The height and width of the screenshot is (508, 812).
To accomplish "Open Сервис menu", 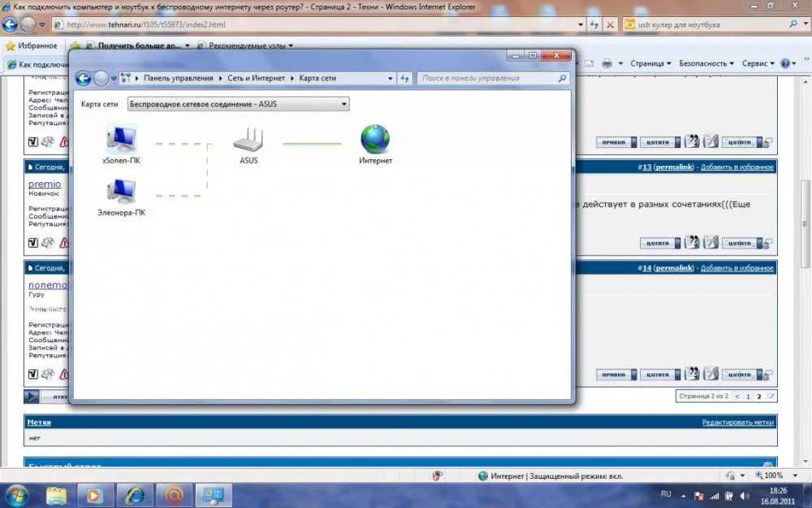I will coord(758,63).
